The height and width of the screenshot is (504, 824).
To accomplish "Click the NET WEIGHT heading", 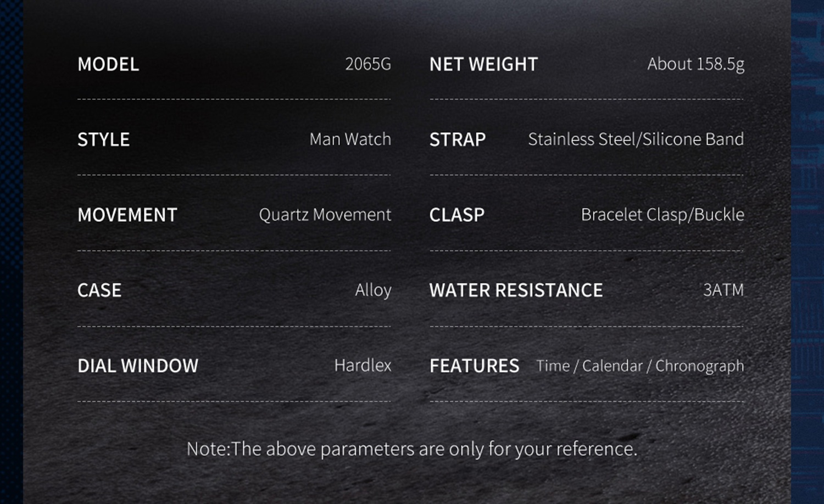I will coord(483,64).
